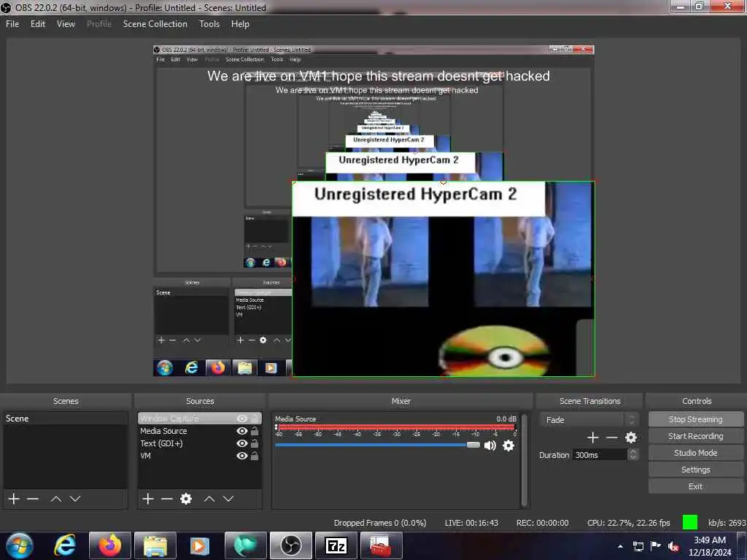The image size is (747, 560).
Task: Click the Duration 300ms field
Action: (x=600, y=455)
